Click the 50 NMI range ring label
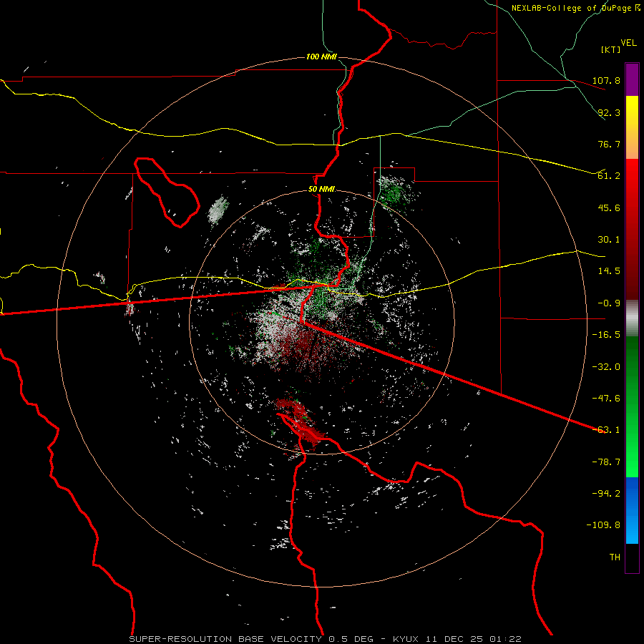Image resolution: width=644 pixels, height=644 pixels. [321, 190]
